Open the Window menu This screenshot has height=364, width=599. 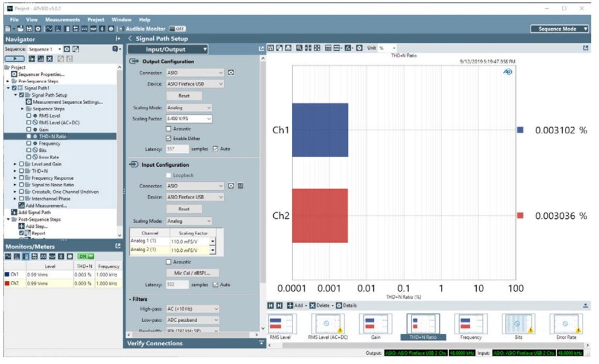pos(122,19)
